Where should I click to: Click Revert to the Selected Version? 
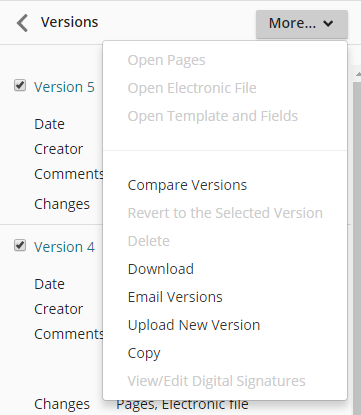coord(225,213)
